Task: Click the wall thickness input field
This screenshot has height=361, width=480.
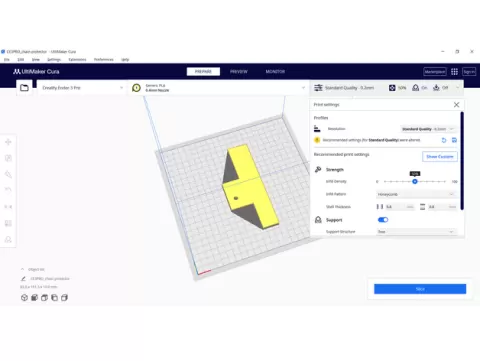Action: pos(399,207)
